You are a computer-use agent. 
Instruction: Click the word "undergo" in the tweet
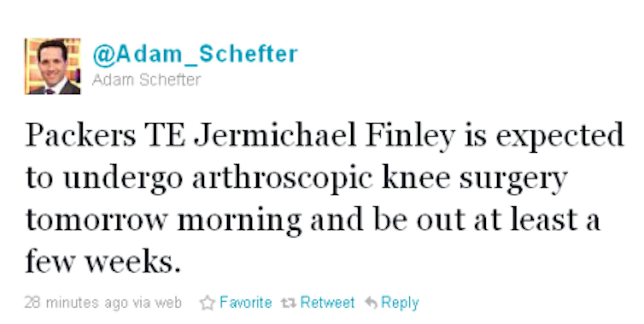[123, 178]
